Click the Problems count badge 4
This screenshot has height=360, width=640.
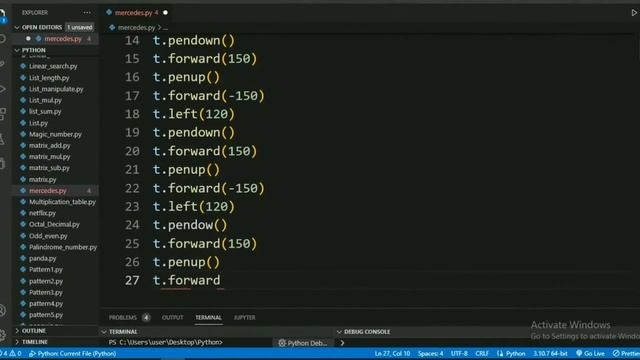point(146,318)
